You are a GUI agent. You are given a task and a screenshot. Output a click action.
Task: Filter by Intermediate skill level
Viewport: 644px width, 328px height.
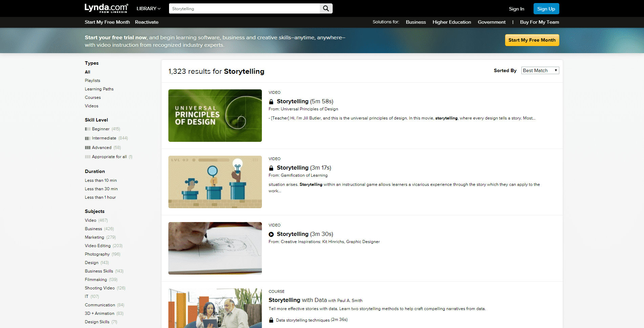(x=104, y=138)
